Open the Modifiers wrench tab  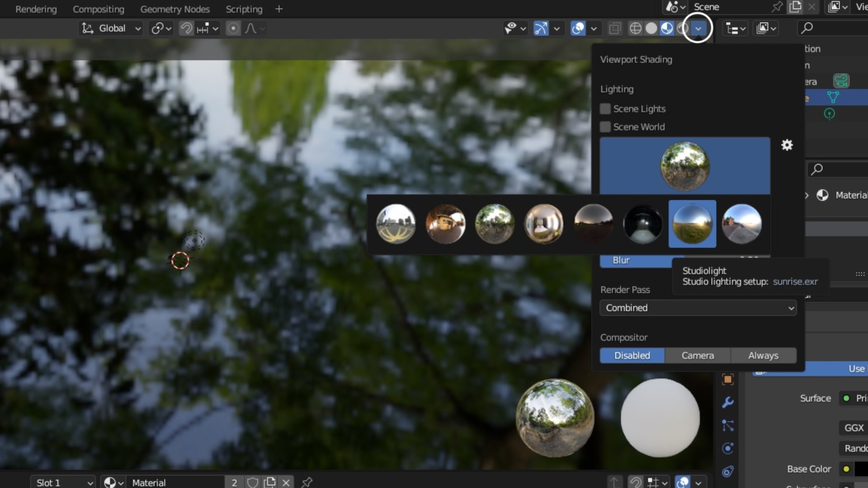coord(727,402)
